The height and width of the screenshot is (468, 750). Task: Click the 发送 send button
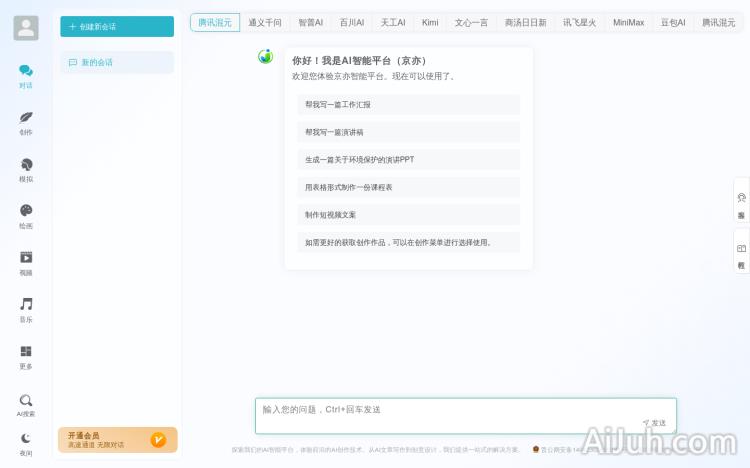point(655,423)
